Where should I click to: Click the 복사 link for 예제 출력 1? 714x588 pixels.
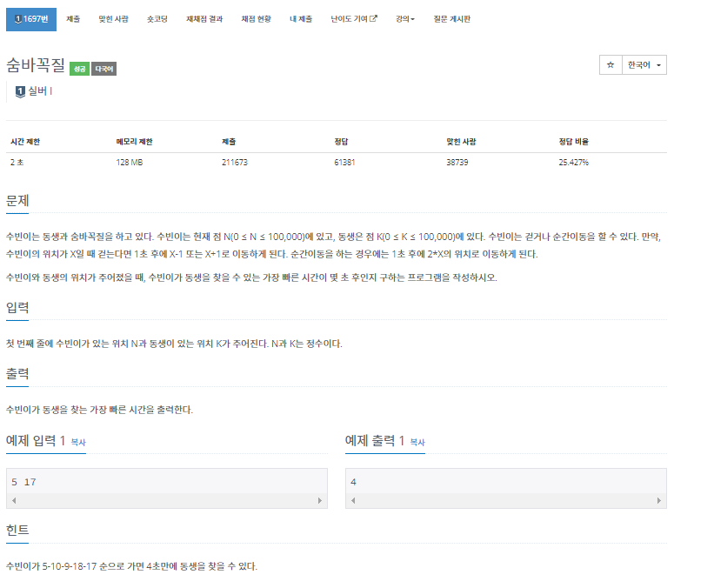point(417,442)
